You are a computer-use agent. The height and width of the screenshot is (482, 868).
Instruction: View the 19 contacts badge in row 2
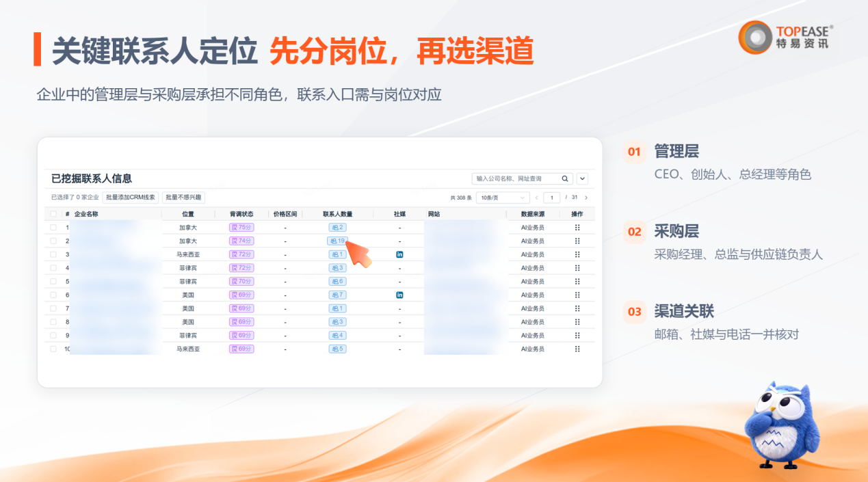[337, 241]
